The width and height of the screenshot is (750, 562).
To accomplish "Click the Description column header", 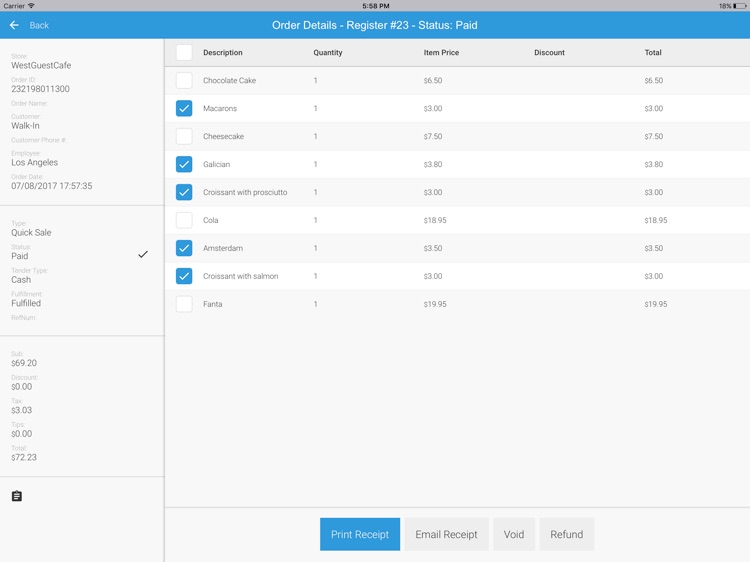I will coord(223,53).
